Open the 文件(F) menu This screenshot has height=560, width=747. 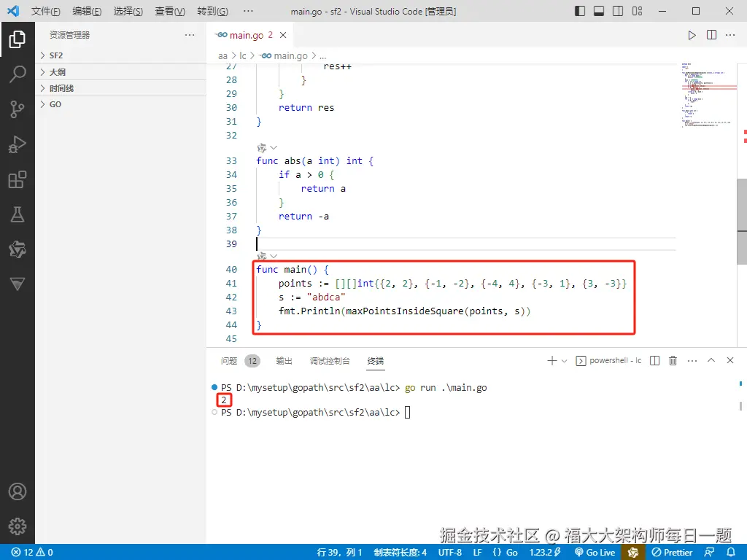click(x=46, y=11)
